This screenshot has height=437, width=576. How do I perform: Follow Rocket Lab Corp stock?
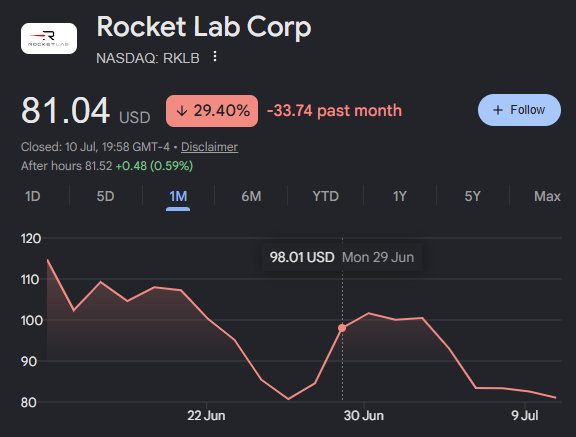519,110
